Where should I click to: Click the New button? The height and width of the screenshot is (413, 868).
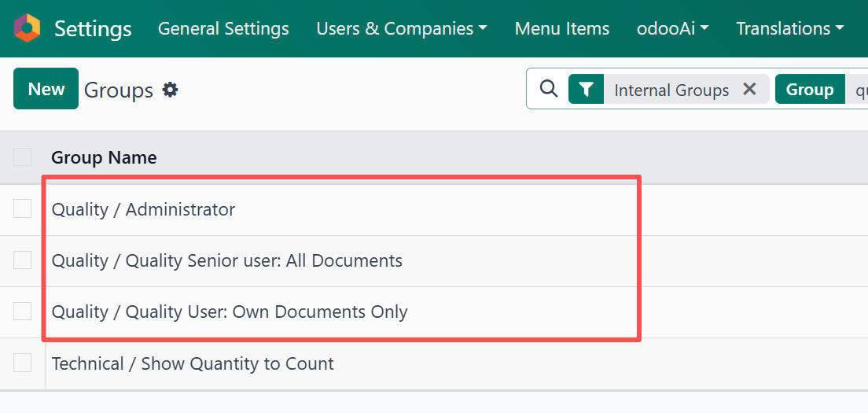46,89
